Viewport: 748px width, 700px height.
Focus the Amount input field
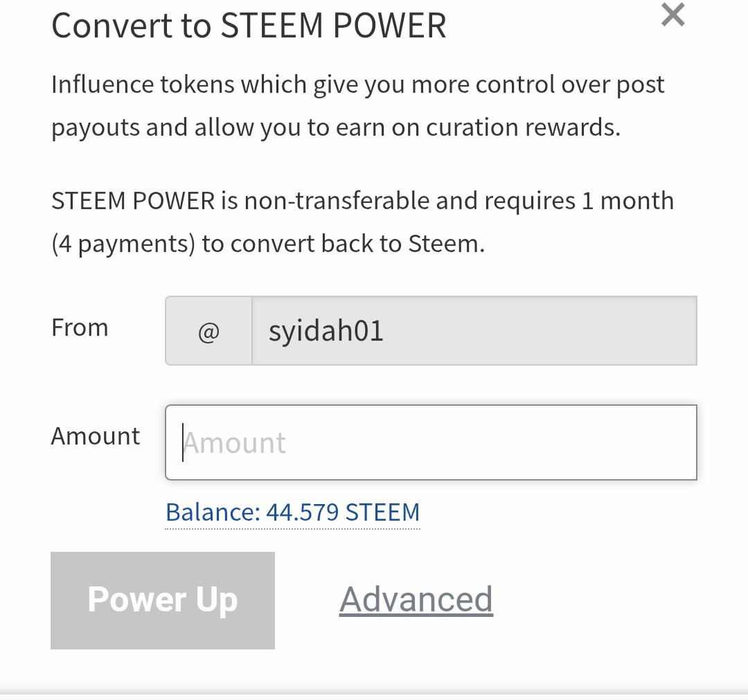click(431, 442)
